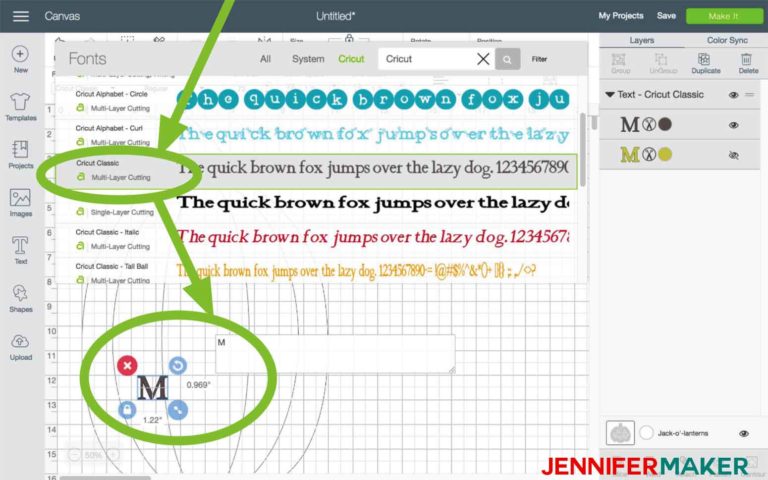Open the yellow color swatch of M layer

665,155
